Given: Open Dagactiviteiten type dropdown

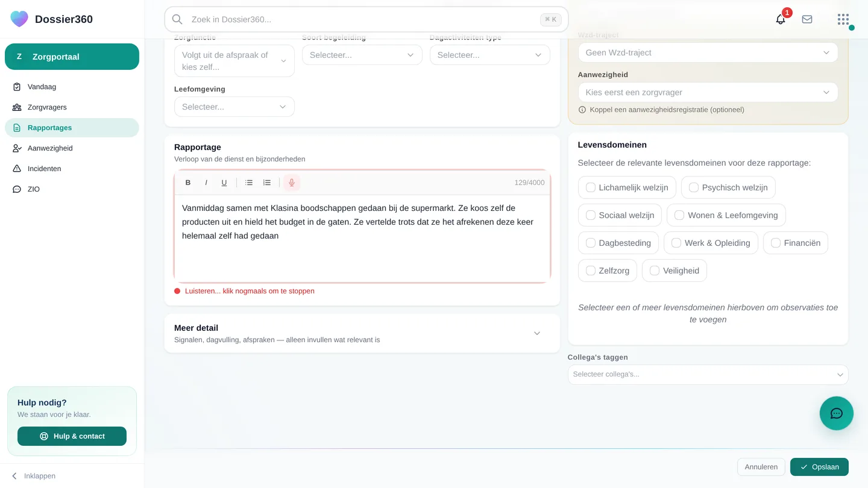Looking at the screenshot, I should (490, 55).
